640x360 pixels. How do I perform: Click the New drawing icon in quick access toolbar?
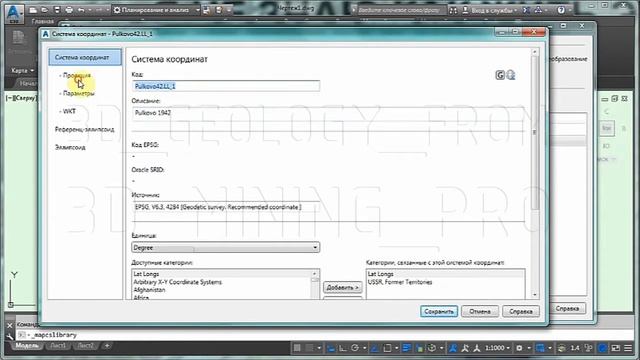coord(33,10)
